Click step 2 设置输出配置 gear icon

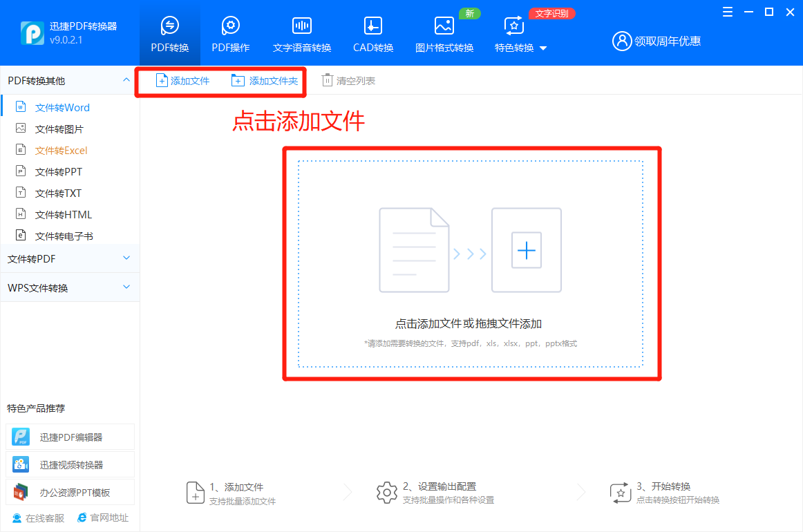387,493
